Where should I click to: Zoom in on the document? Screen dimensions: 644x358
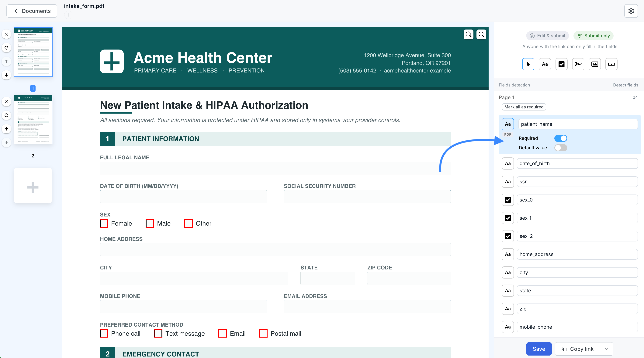[481, 34]
